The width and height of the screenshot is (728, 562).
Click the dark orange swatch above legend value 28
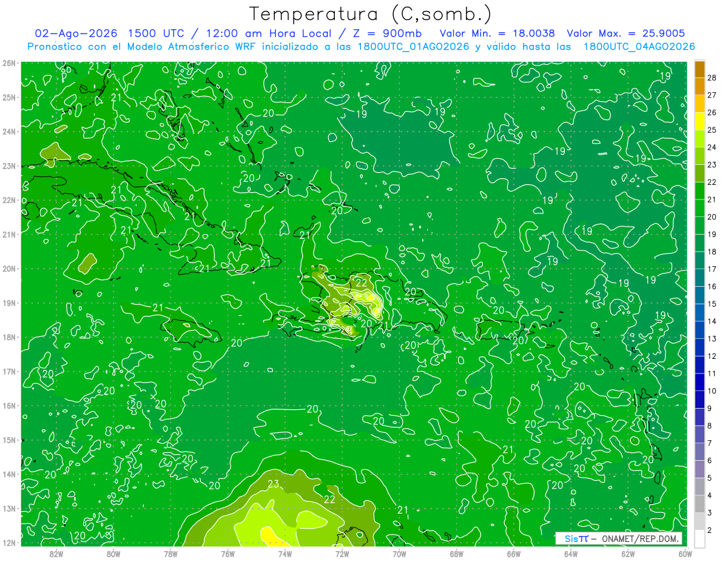pos(699,69)
